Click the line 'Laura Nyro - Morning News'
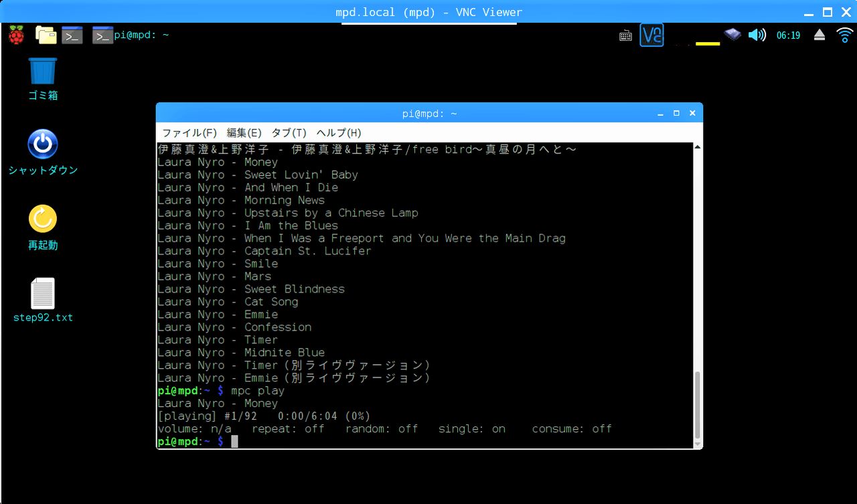The image size is (857, 504). tap(241, 200)
